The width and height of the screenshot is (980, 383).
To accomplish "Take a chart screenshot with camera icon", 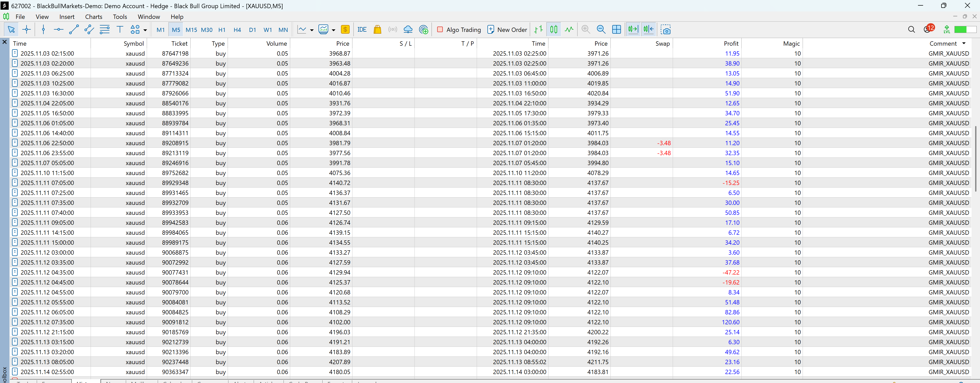I will click(x=665, y=30).
